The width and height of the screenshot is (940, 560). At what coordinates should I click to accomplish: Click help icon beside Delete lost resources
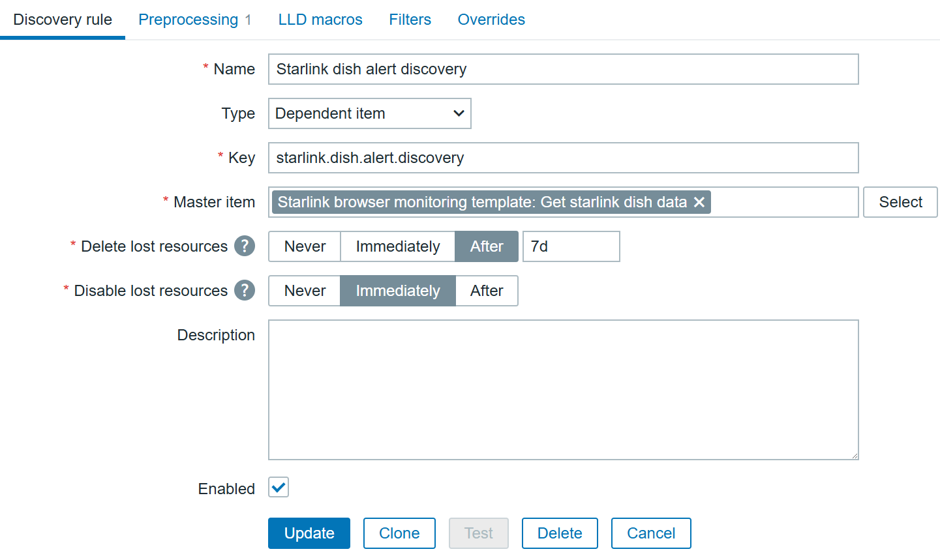coord(245,246)
